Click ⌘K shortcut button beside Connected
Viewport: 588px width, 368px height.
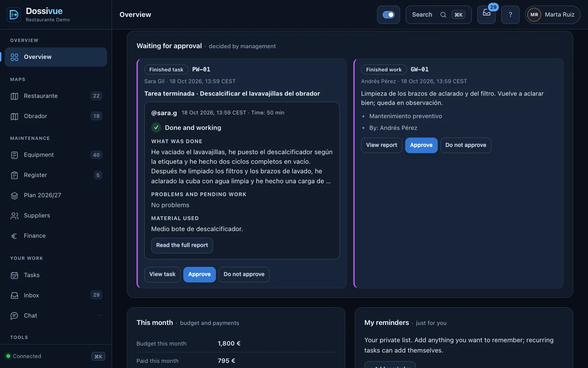[x=98, y=356]
